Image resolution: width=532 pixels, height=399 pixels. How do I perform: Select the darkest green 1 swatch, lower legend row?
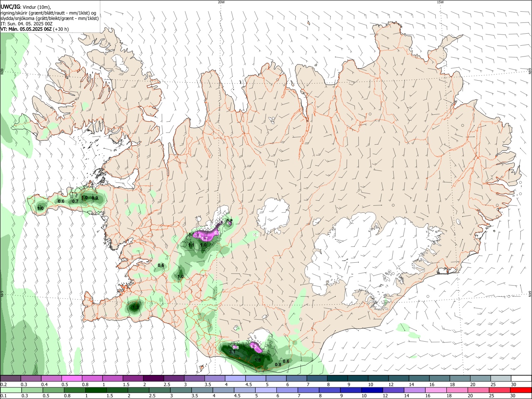point(96,390)
